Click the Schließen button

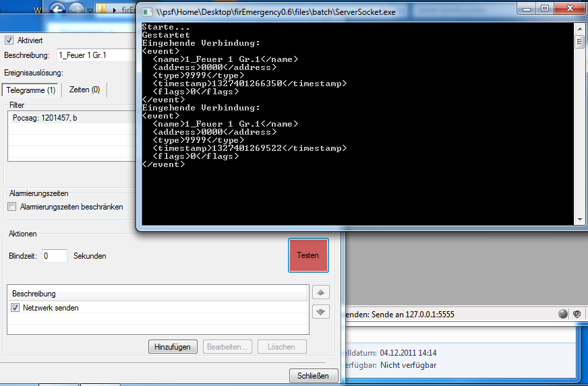313,376
